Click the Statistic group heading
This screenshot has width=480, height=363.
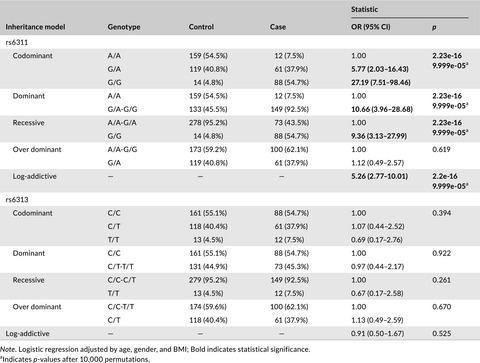pyautogui.click(x=364, y=9)
